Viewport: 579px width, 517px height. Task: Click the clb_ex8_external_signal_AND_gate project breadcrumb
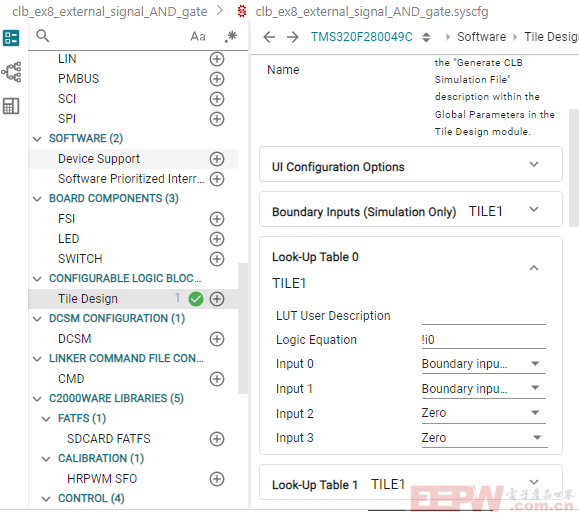(x=109, y=12)
